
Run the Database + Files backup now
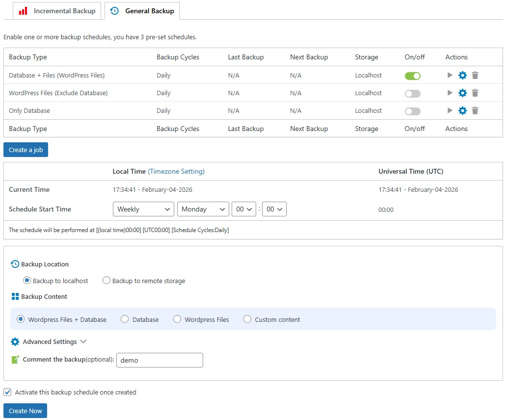pos(450,76)
